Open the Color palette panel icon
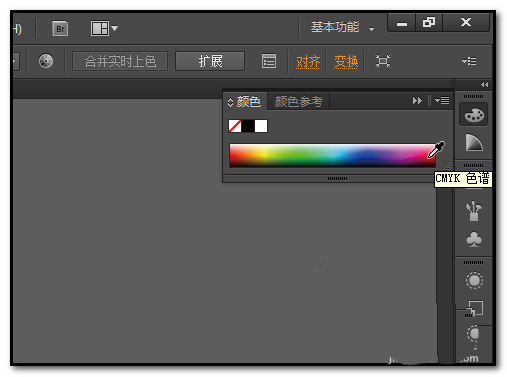The image size is (507, 377). pos(474,115)
